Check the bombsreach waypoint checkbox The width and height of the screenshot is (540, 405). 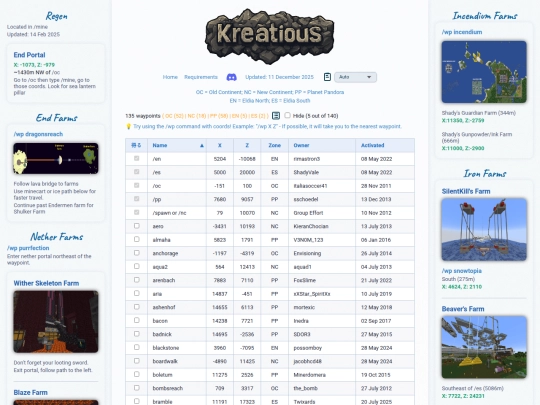[x=137, y=388]
